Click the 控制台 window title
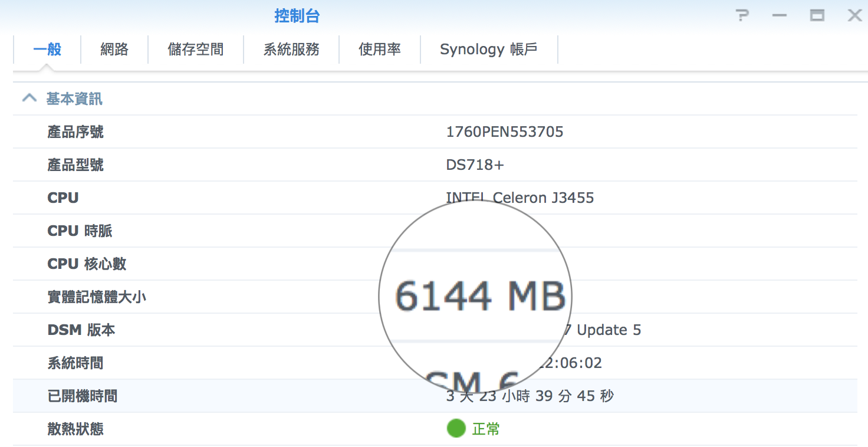This screenshot has height=447, width=868. pyautogui.click(x=297, y=16)
